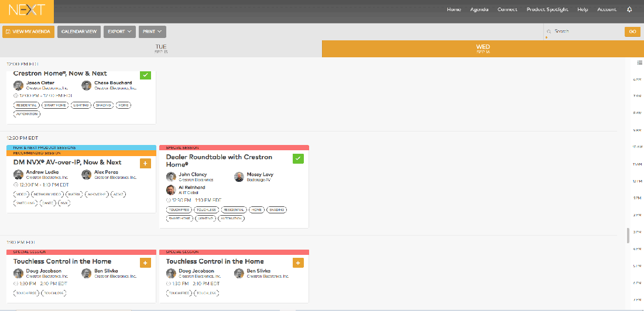The image size is (644, 311).
Task: Jump to 7 PM on time rail
Action: [x=638, y=300]
